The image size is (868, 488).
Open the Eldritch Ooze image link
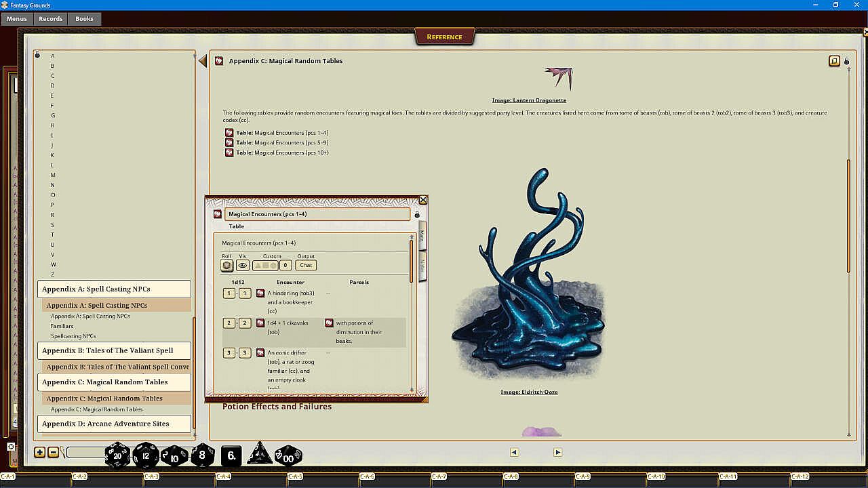click(529, 392)
